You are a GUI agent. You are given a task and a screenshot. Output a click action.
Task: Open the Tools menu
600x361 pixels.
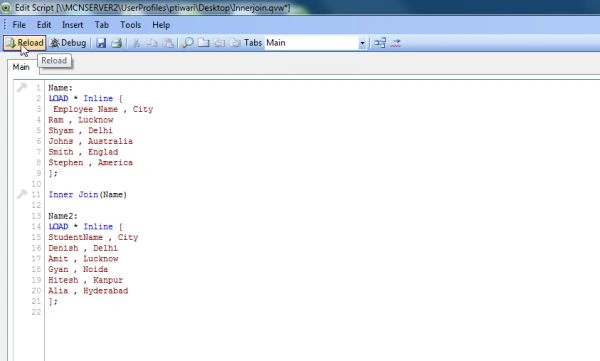[x=130, y=25]
